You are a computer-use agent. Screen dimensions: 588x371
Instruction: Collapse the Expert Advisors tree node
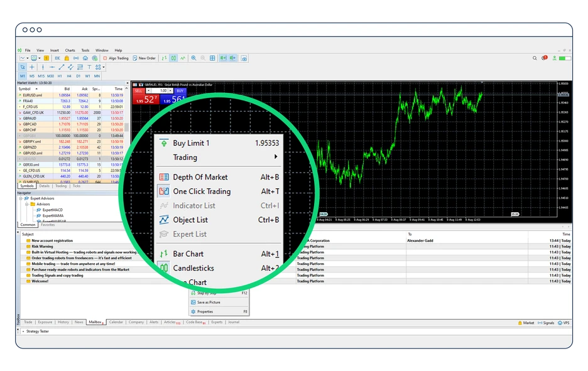(21, 198)
